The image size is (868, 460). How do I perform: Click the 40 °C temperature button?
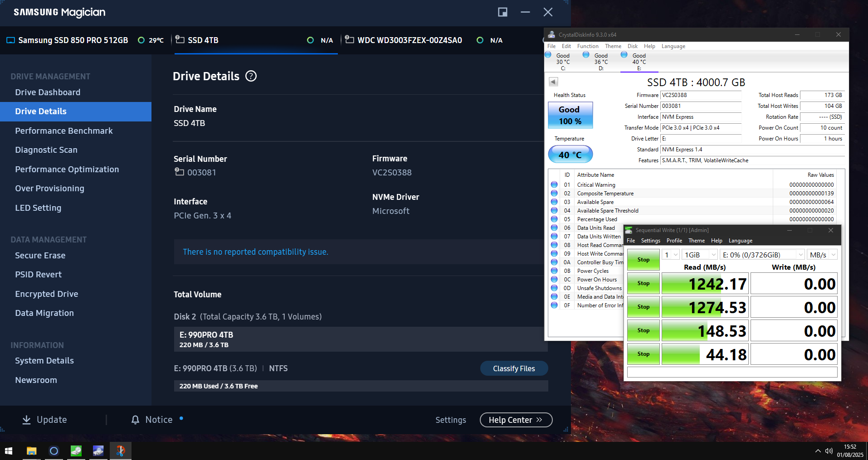tap(570, 155)
